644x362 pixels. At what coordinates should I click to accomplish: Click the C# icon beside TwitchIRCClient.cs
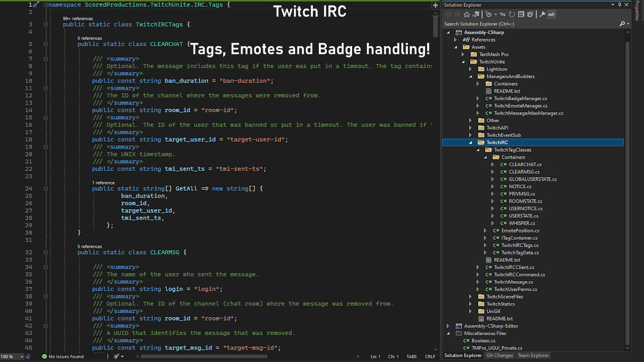(489, 267)
